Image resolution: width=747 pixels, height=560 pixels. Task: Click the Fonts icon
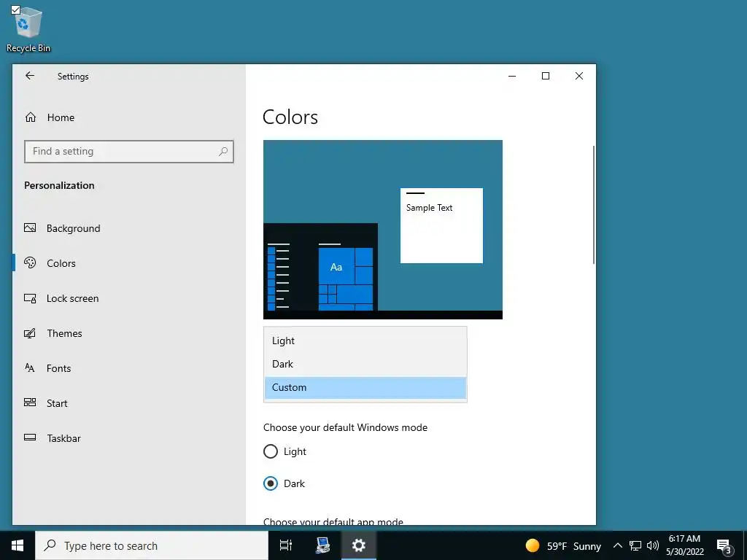pos(30,367)
